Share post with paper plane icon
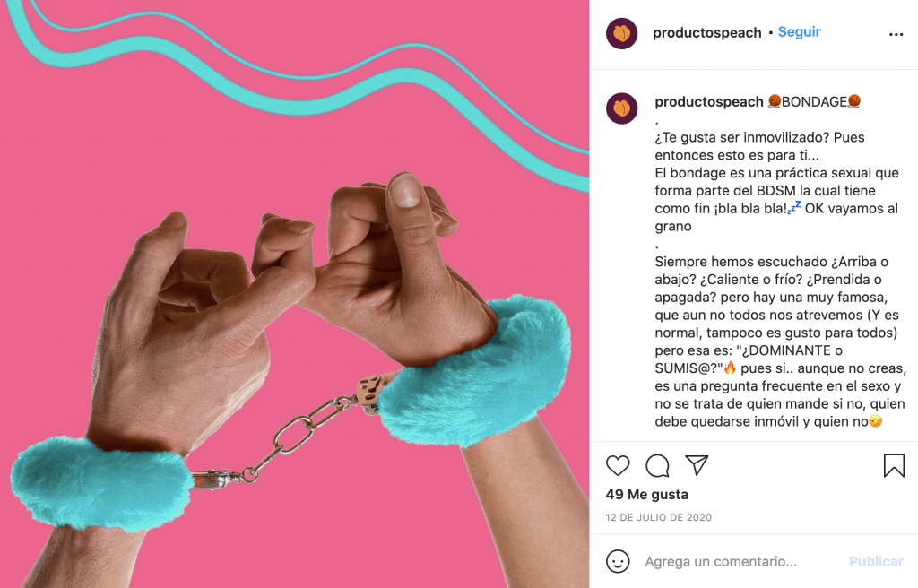This screenshot has height=588, width=918. tap(697, 465)
